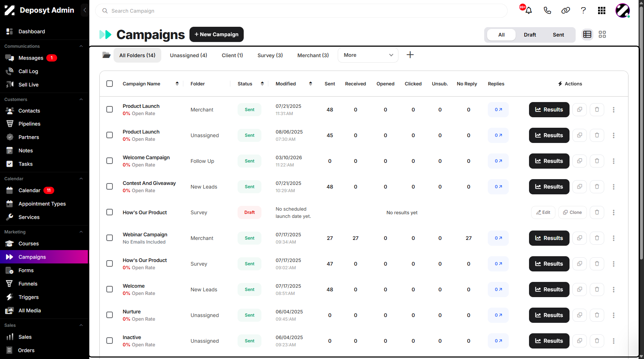
Task: Clone the Contest And Giveaway campaign via copy icon
Action: click(580, 187)
